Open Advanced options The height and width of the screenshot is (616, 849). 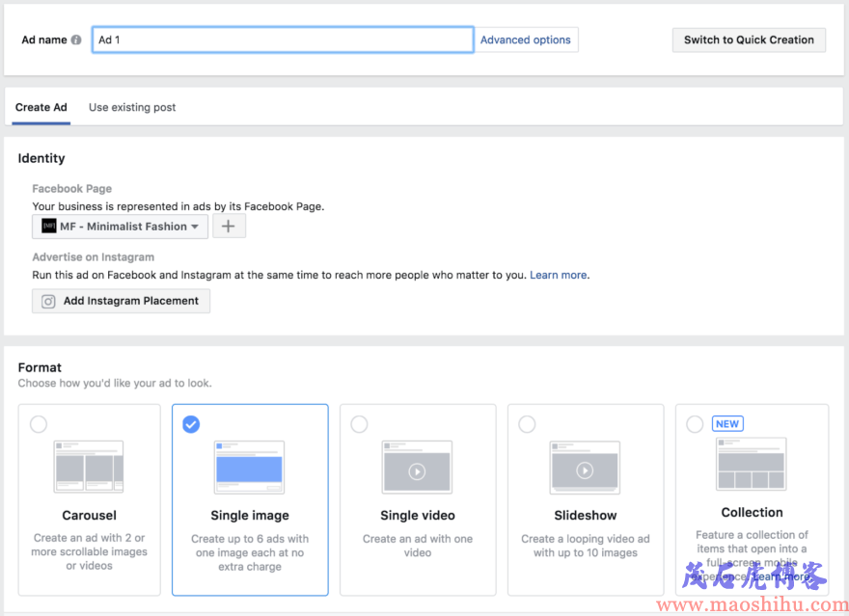[525, 40]
